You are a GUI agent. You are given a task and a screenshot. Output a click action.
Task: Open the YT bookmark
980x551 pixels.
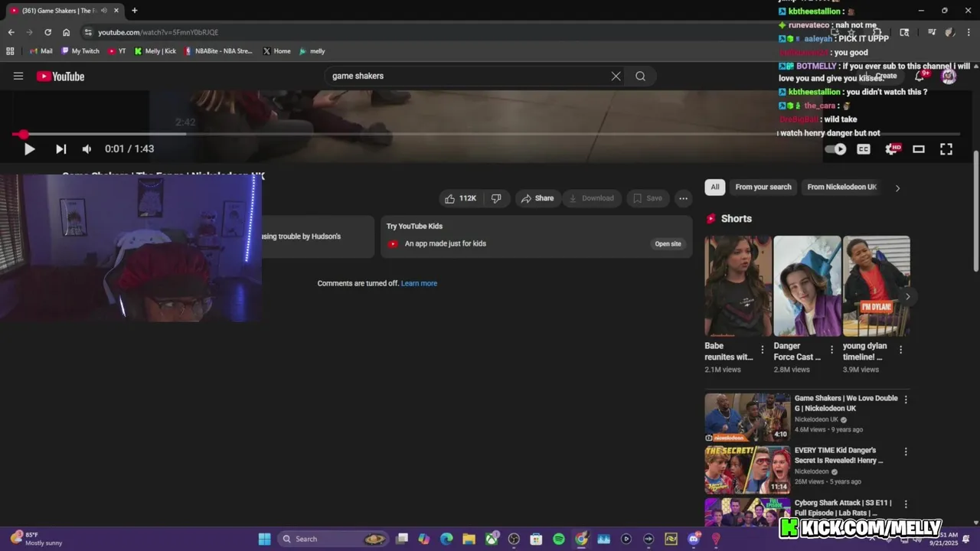[117, 51]
